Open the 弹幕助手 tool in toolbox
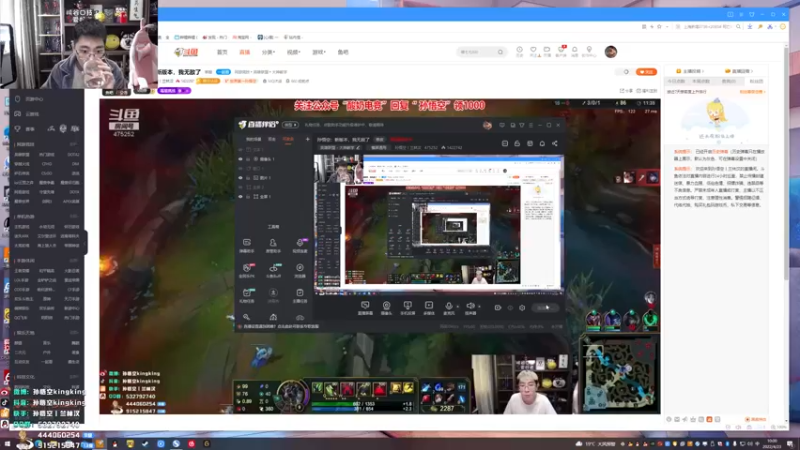 point(246,245)
